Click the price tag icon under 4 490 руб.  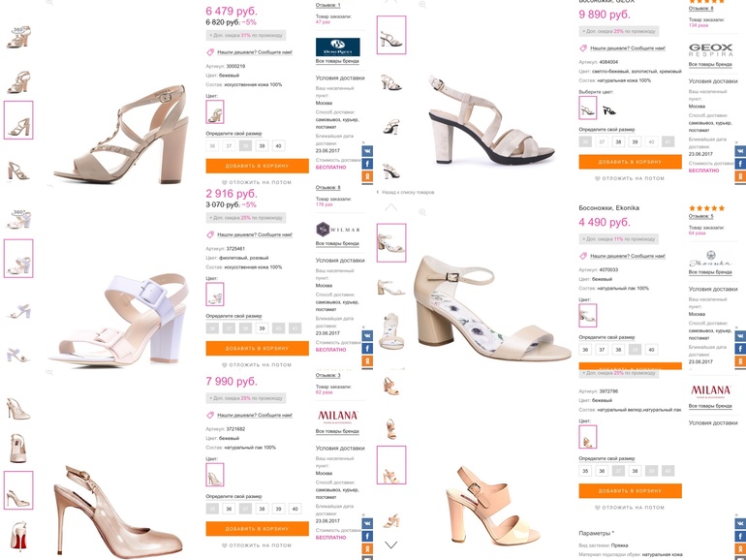point(583,256)
